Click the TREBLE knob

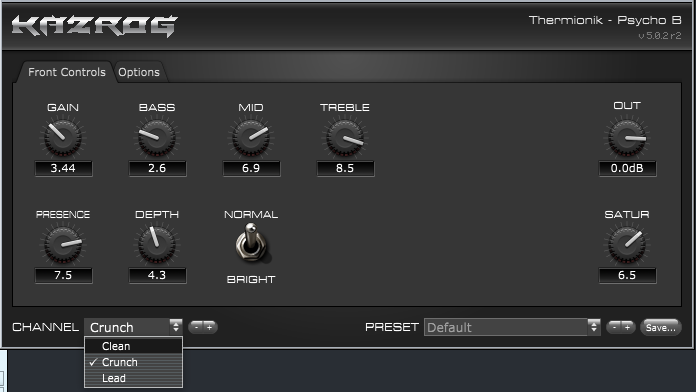click(345, 137)
